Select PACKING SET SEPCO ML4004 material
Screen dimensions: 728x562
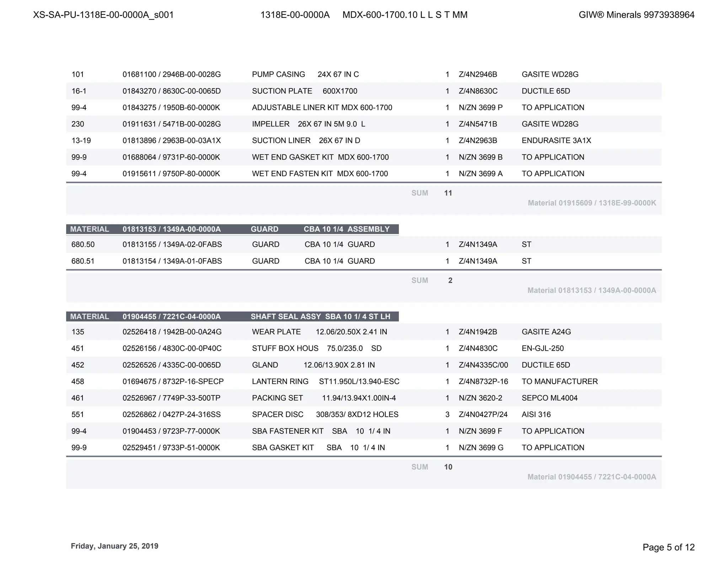click(549, 398)
